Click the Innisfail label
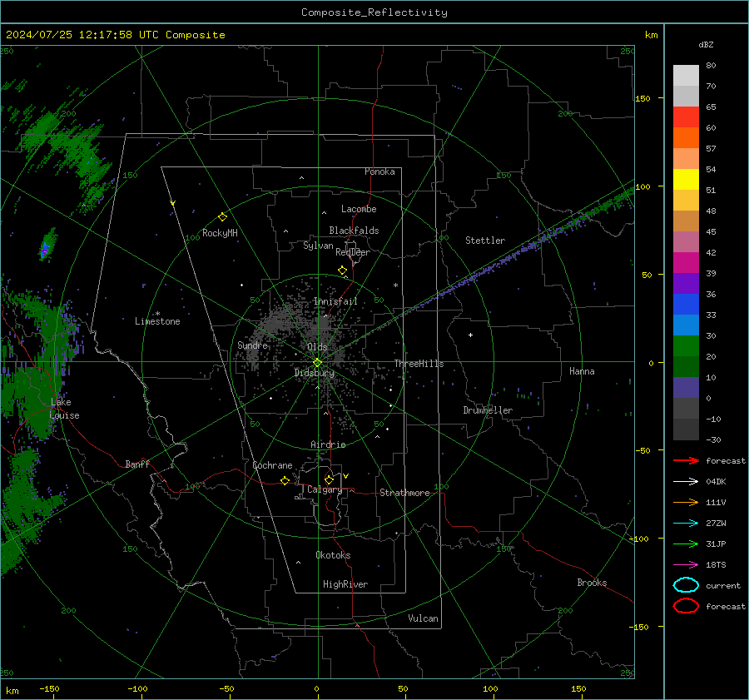This screenshot has height=700, width=749. point(335,301)
